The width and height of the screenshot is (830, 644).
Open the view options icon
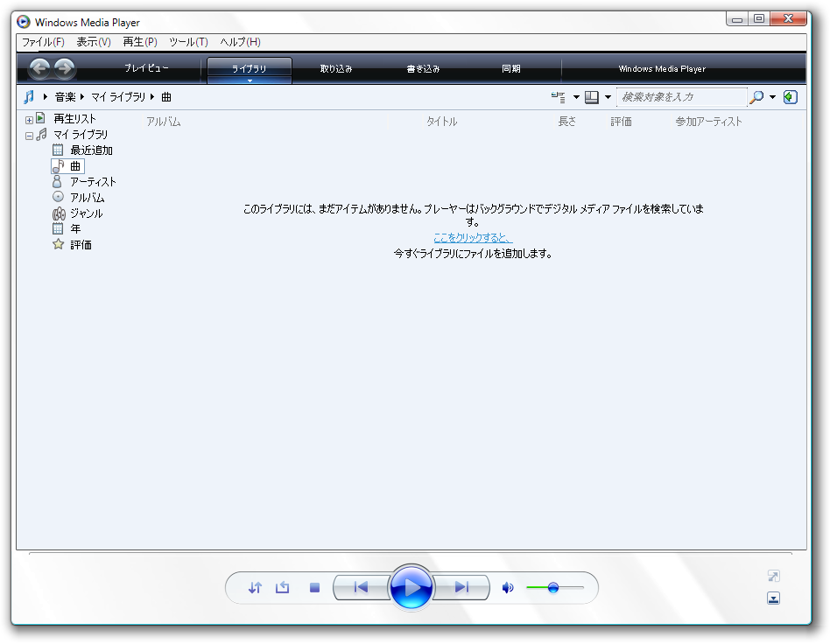coord(591,97)
